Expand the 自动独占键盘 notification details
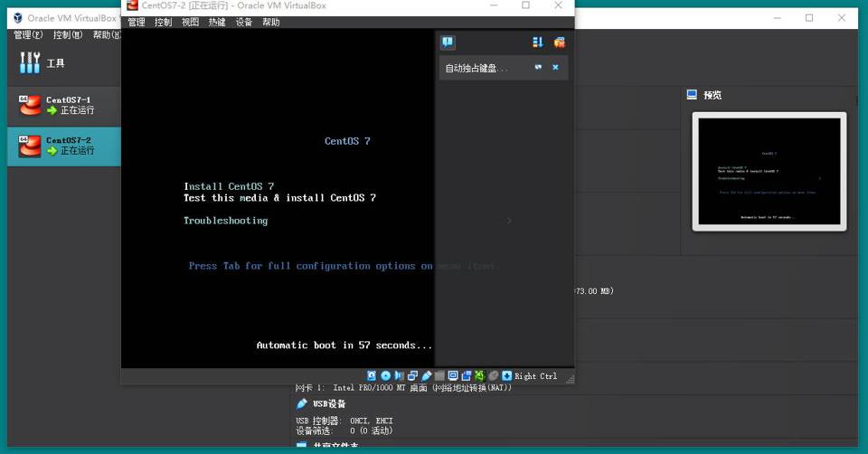Image resolution: width=868 pixels, height=454 pixels. (538, 67)
